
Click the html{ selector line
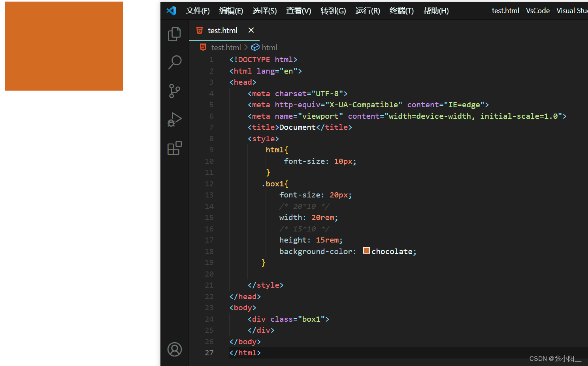277,150
